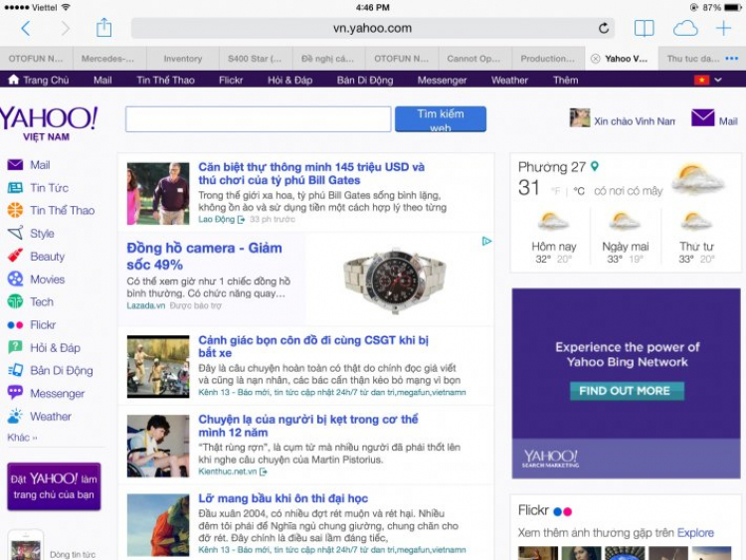
Task: Switch to the Production tab
Action: coord(548,59)
